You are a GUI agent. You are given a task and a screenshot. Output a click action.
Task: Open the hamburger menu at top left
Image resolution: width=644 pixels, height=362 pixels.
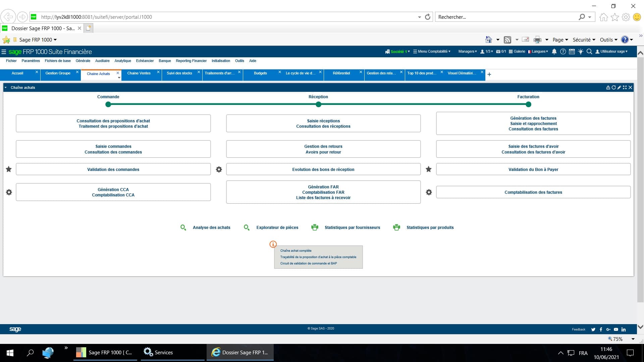coord(4,52)
